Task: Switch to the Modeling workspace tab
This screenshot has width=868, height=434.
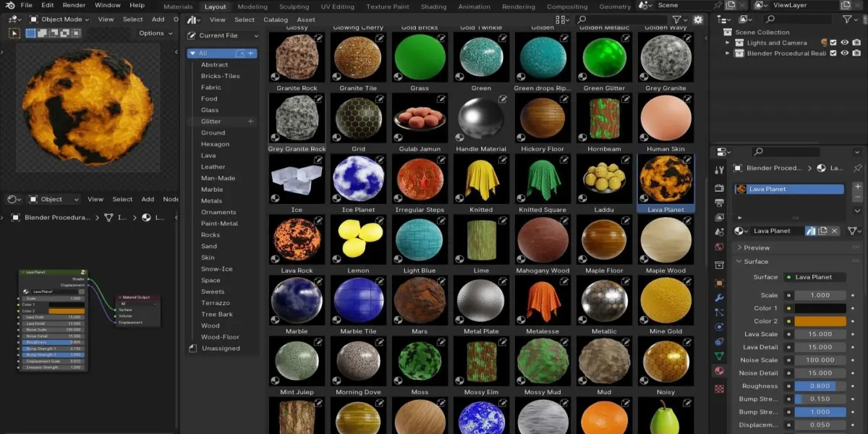Action: pos(252,7)
